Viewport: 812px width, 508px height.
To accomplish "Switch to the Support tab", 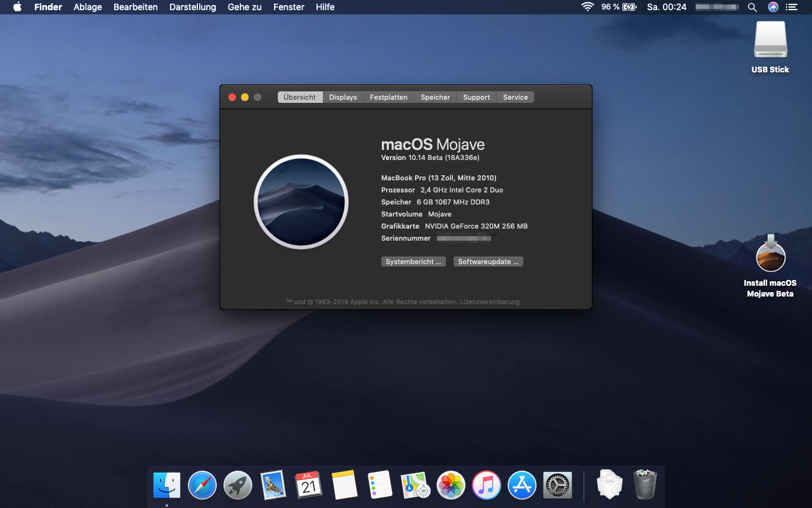I will [x=476, y=97].
